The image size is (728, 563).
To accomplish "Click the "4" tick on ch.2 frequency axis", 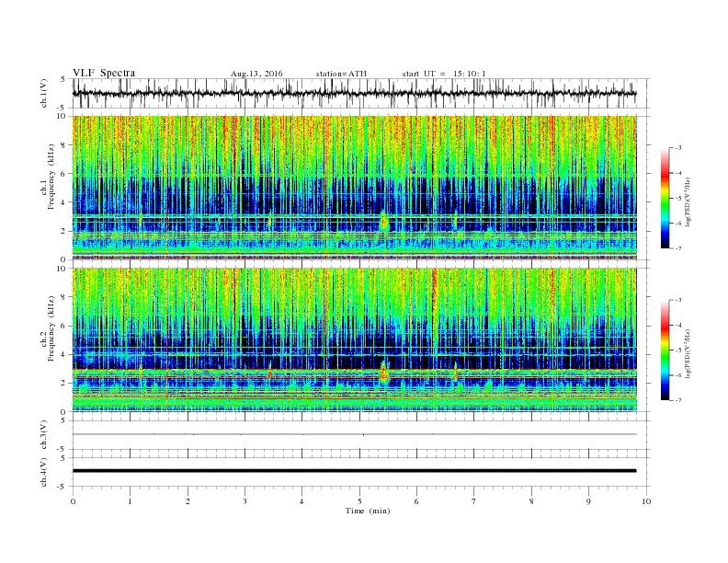I will tap(63, 354).
